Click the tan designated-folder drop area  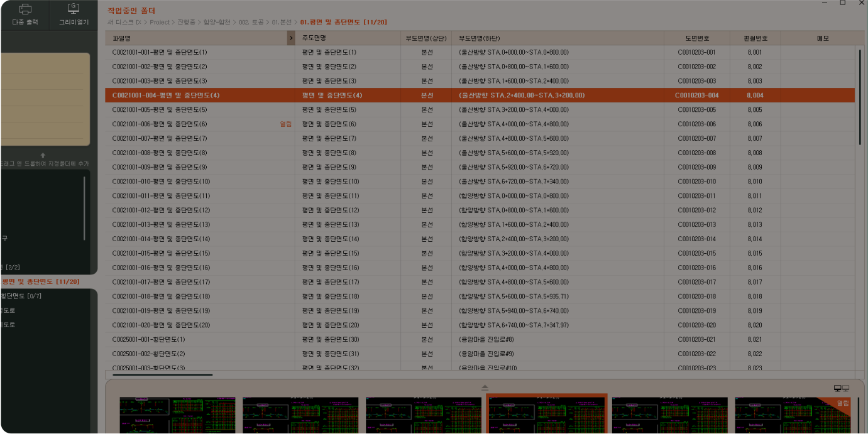45,99
